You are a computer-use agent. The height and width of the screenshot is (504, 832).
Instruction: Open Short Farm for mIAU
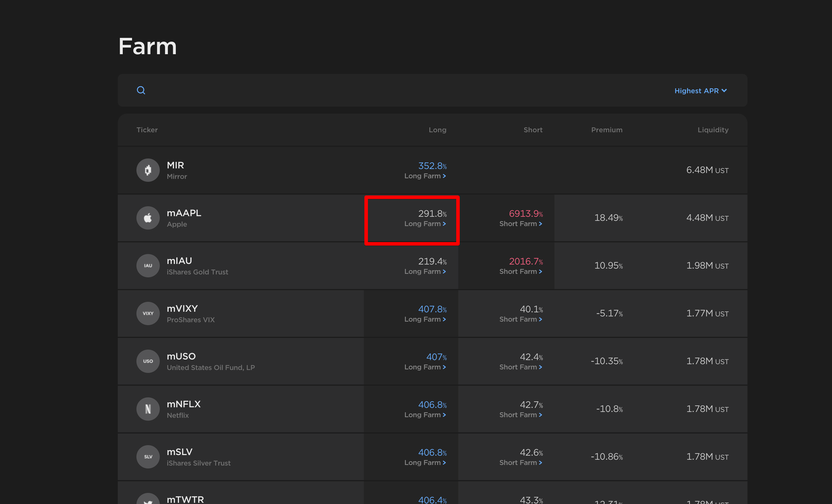[520, 272]
